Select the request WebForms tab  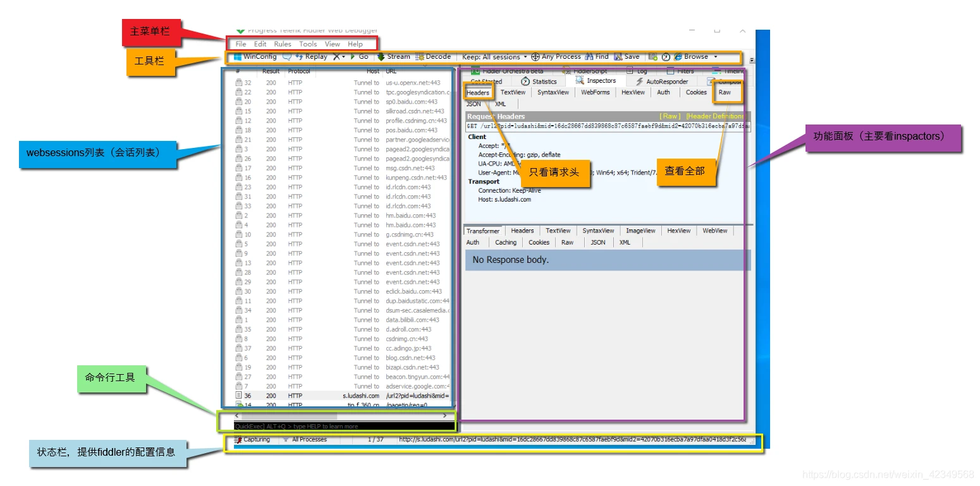point(596,92)
